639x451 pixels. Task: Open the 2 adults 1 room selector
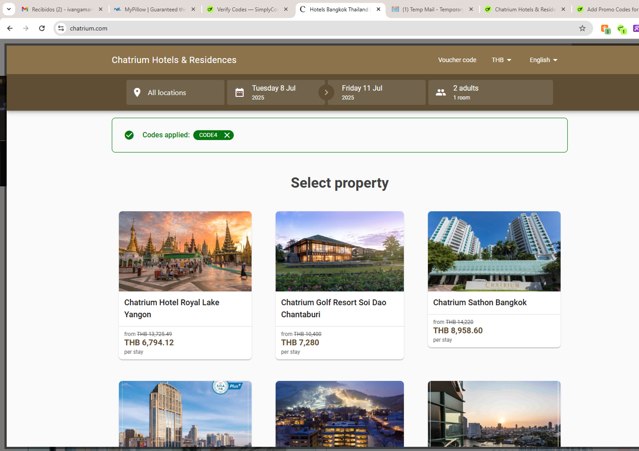coord(490,92)
